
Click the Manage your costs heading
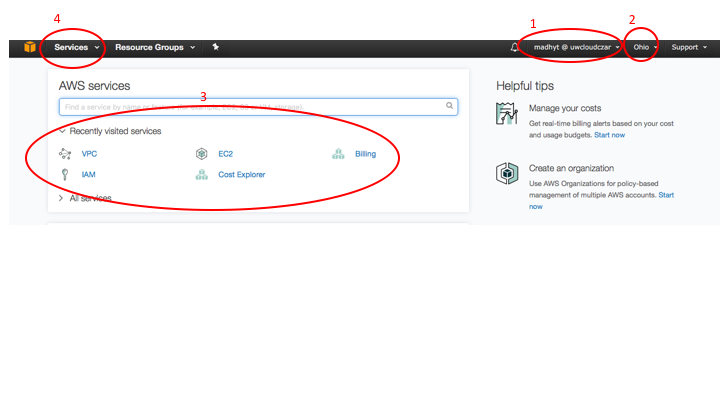coord(565,108)
